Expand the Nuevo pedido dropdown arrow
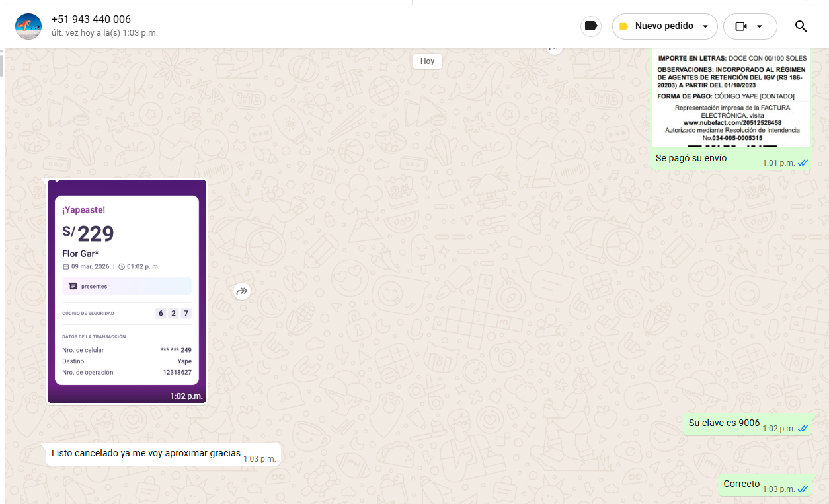 (x=705, y=26)
